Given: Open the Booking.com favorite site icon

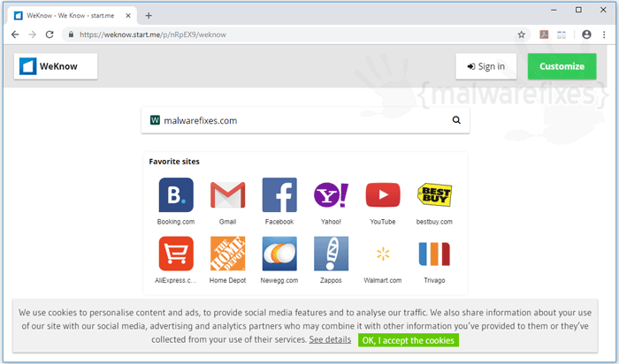Looking at the screenshot, I should 176,195.
